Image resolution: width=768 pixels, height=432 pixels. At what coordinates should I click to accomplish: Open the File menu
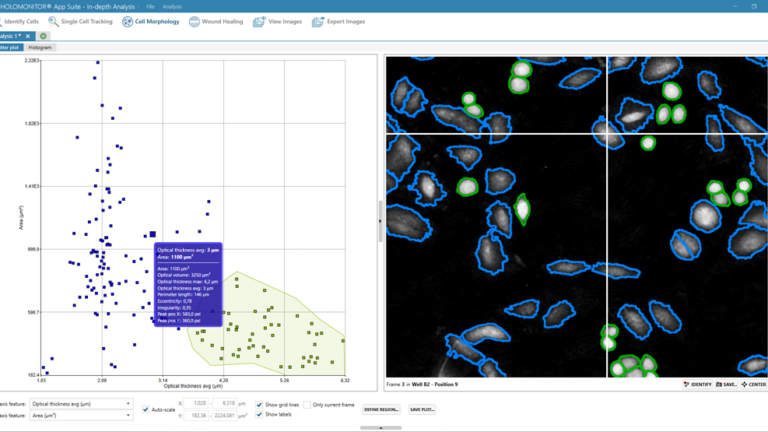point(150,7)
